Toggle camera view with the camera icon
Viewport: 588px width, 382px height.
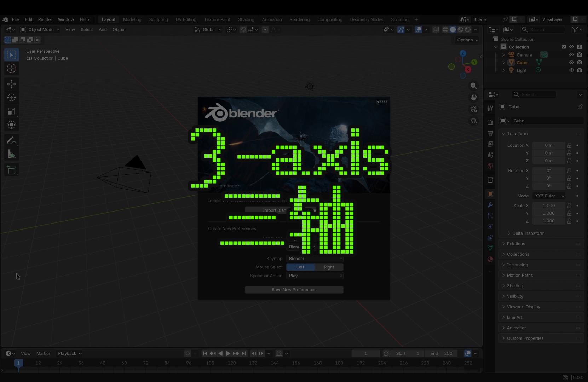(473, 109)
